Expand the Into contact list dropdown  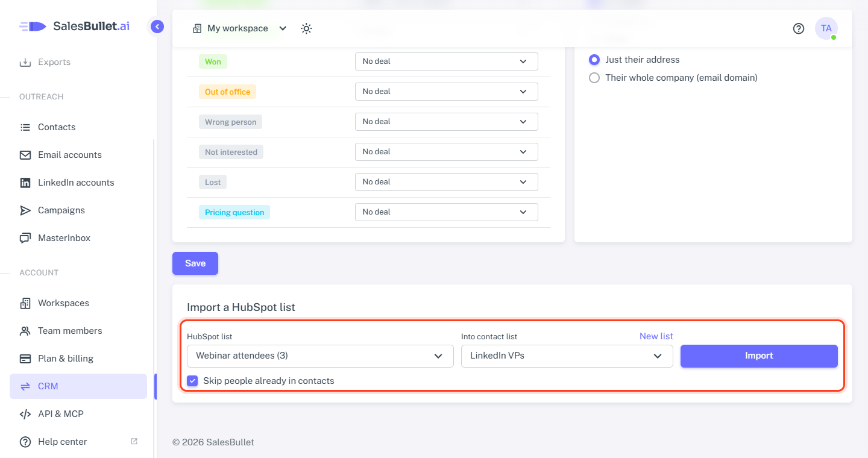tap(567, 356)
